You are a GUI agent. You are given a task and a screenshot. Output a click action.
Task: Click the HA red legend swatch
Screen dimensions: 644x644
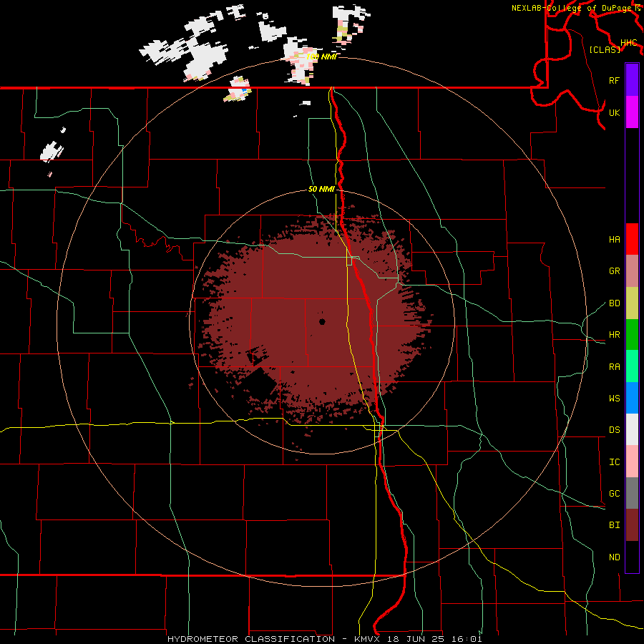(x=632, y=239)
